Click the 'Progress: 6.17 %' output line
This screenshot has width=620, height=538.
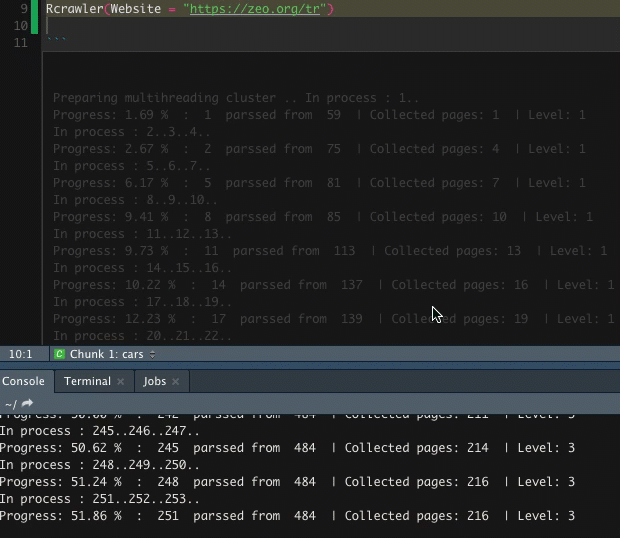point(319,183)
